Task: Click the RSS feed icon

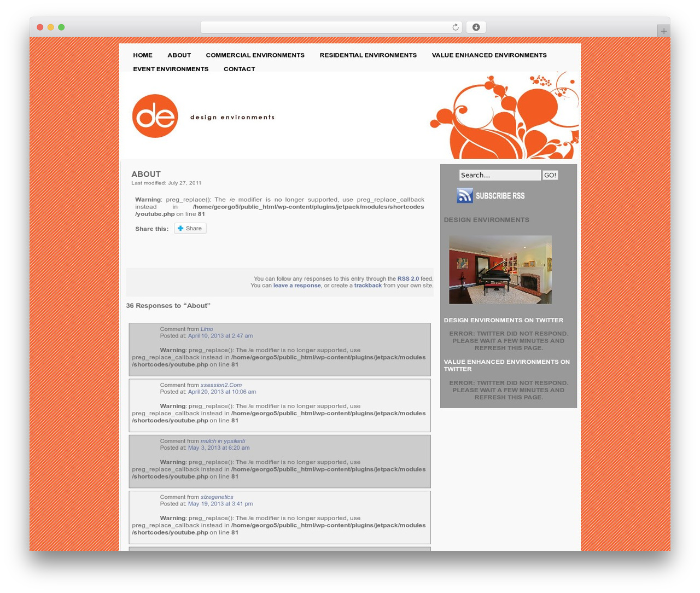Action: 465,195
